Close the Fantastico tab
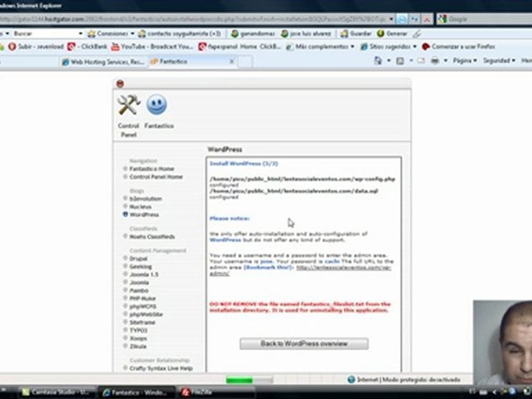Image resolution: width=532 pixels, height=399 pixels. tap(232, 62)
